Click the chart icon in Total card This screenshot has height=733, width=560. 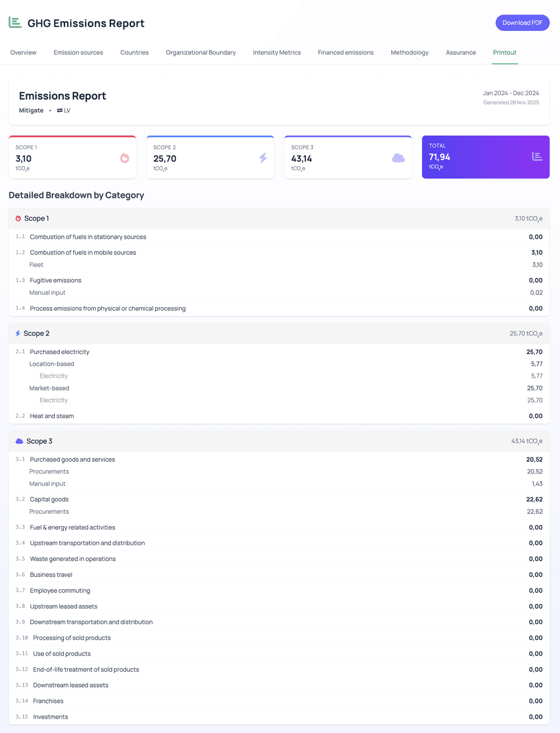[x=537, y=156]
